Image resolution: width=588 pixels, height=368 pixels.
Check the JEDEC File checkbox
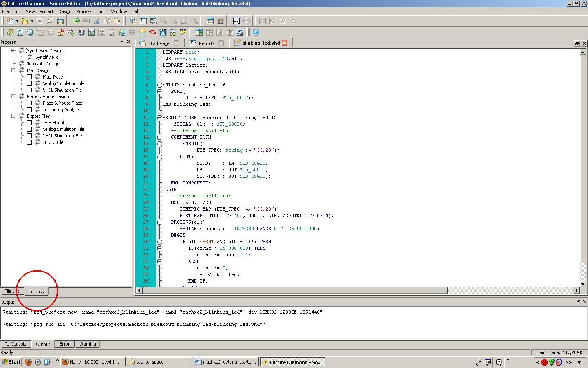[29, 142]
